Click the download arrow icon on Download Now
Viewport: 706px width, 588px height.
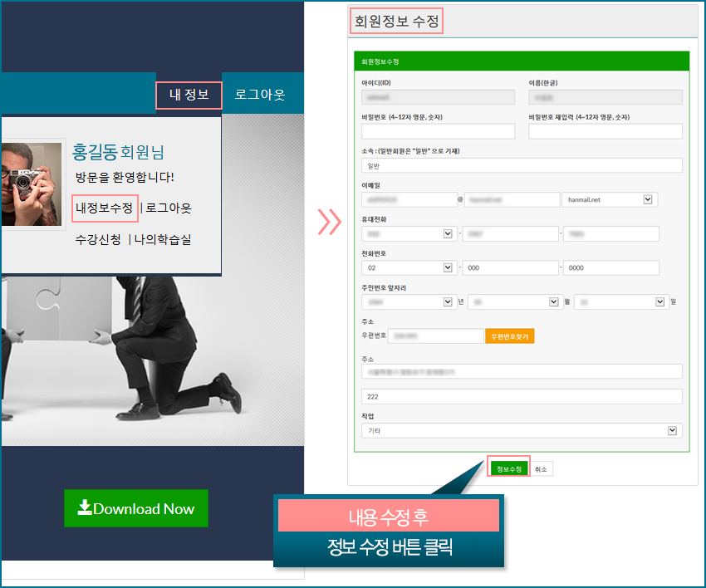pos(84,508)
